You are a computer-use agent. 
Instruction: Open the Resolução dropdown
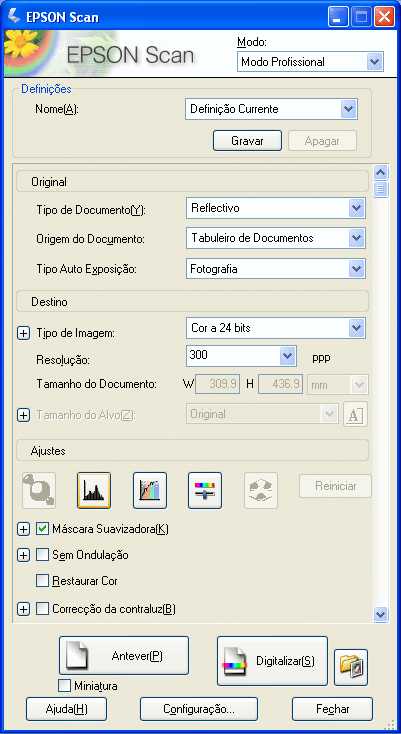click(x=241, y=356)
